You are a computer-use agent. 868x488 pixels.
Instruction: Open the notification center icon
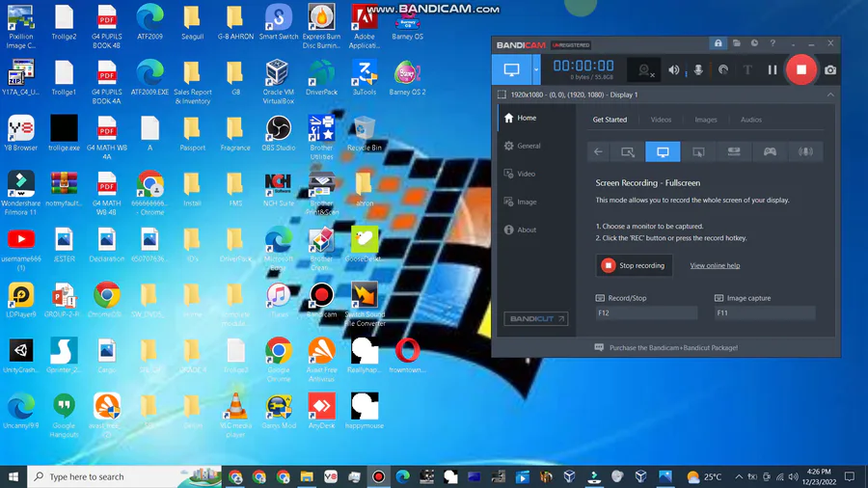[850, 476]
